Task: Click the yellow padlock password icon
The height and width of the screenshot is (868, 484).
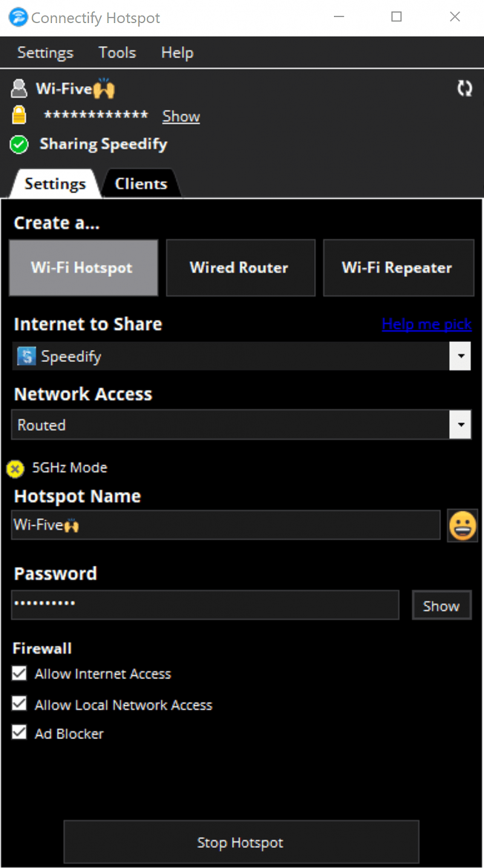Action: pos(19,116)
